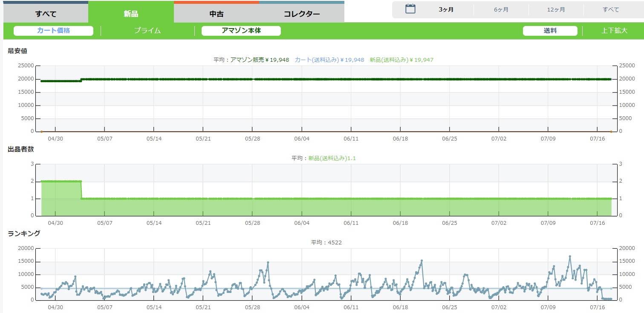Screen dimensions: 644x313
Task: Show すべて period in date range
Action: tap(611, 9)
